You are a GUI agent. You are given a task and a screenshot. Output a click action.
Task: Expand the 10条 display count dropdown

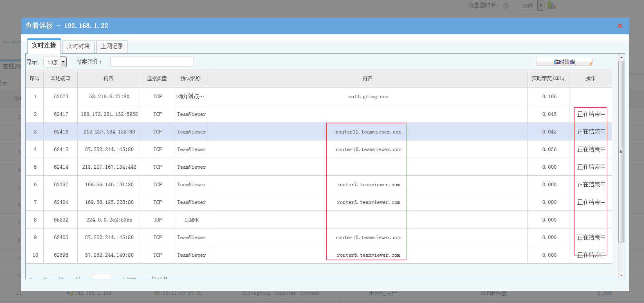coord(63,62)
